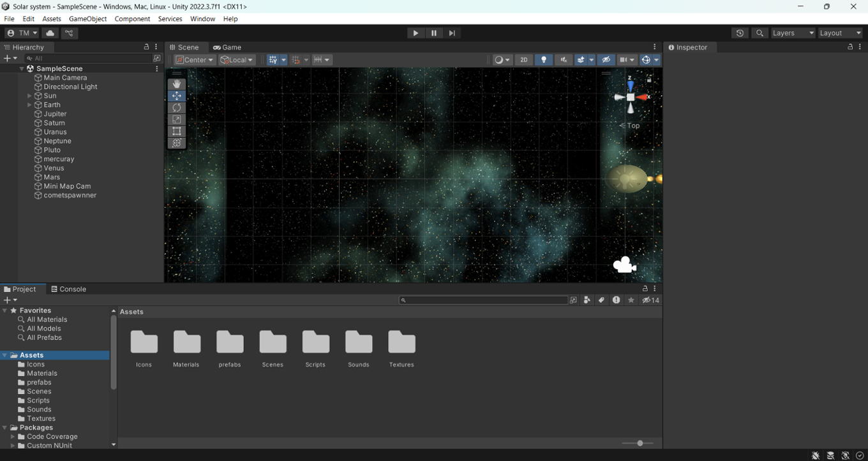Toggle scene view lighting

click(x=544, y=59)
